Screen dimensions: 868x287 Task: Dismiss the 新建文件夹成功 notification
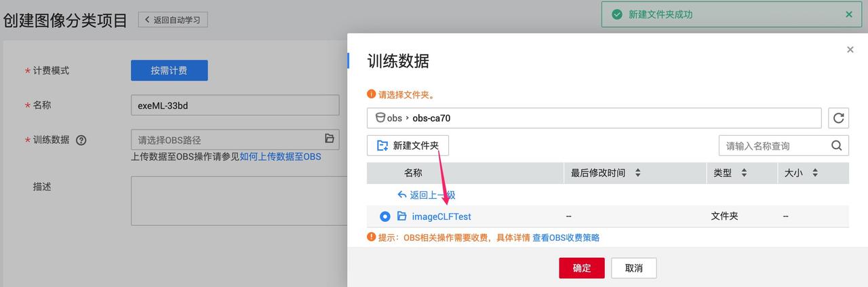click(x=849, y=14)
